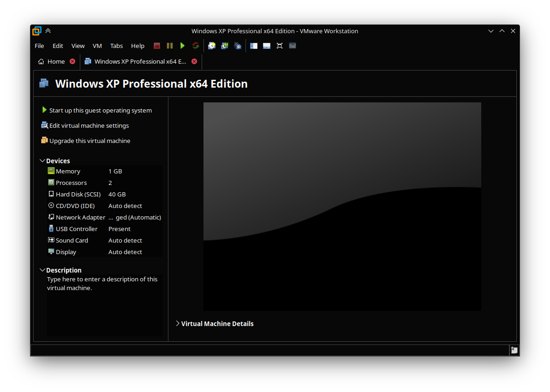Open the Help menu
Viewport: 550px width, 392px height.
tap(137, 46)
